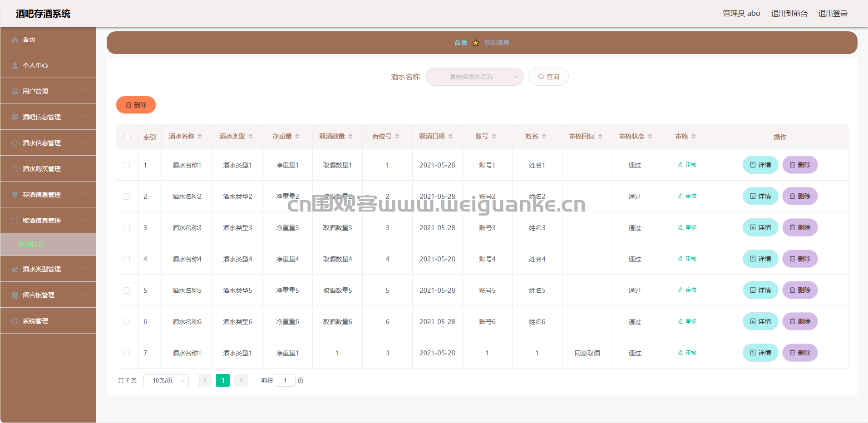Image resolution: width=868 pixels, height=423 pixels.
Task: Check the checkbox for row 1
Action: (127, 165)
